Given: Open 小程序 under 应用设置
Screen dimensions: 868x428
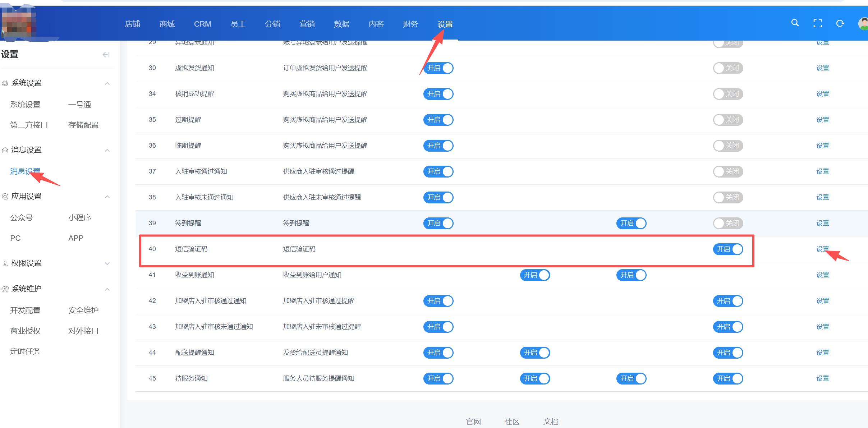Looking at the screenshot, I should coord(80,218).
